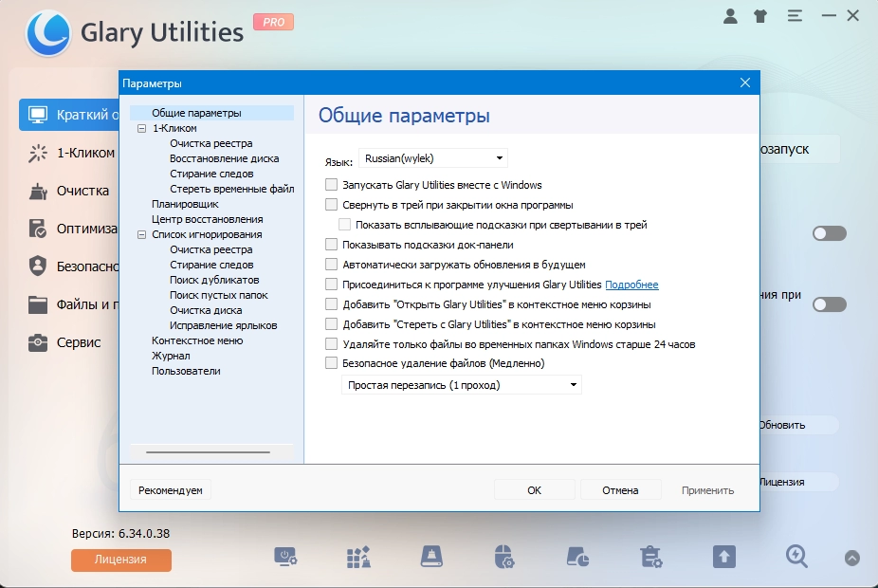
Task: Open the software/apps manager dock icon
Action: 359,558
